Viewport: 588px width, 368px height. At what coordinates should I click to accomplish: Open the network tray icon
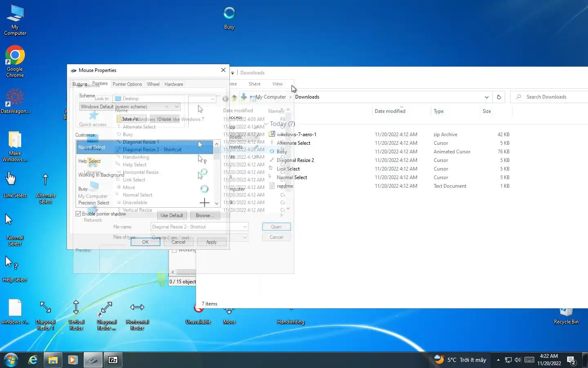[508, 360]
